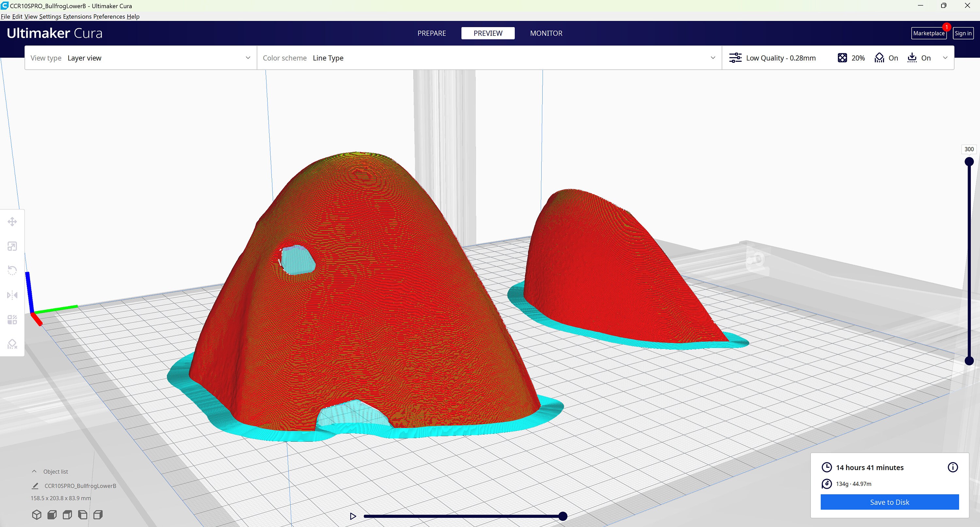
Task: Open the Extensions menu
Action: click(77, 16)
